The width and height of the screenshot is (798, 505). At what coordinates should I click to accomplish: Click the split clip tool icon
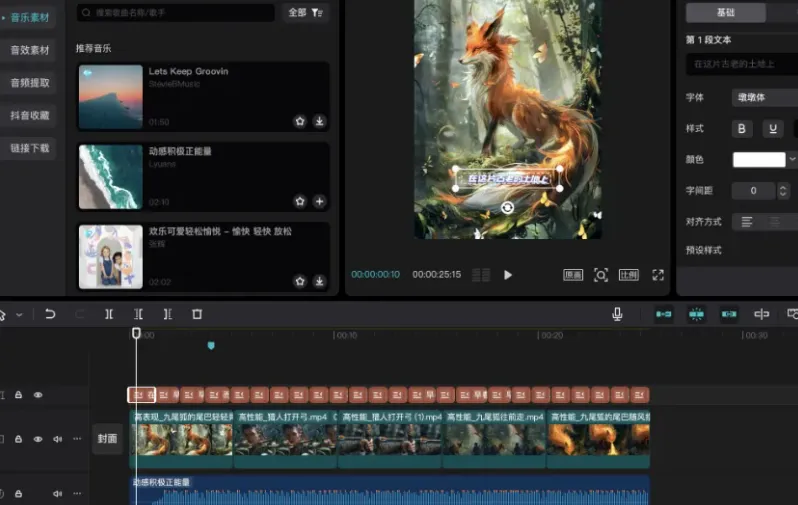[109, 314]
